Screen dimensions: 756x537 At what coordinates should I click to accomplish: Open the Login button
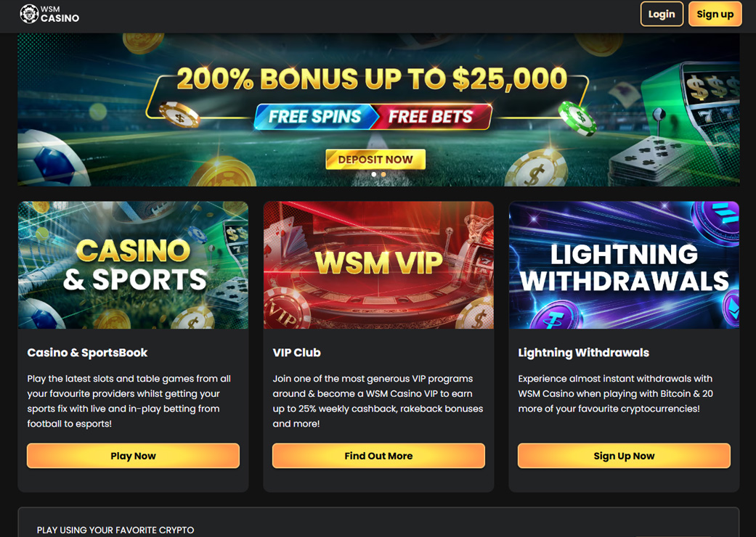pyautogui.click(x=662, y=14)
